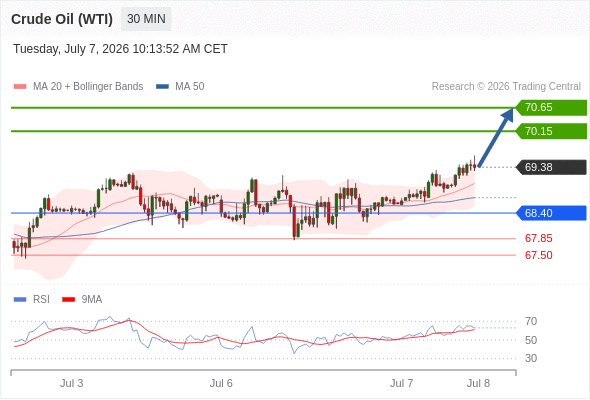This screenshot has height=400, width=590.
Task: Click the blue 68.40 pivot price tag
Action: tap(551, 213)
